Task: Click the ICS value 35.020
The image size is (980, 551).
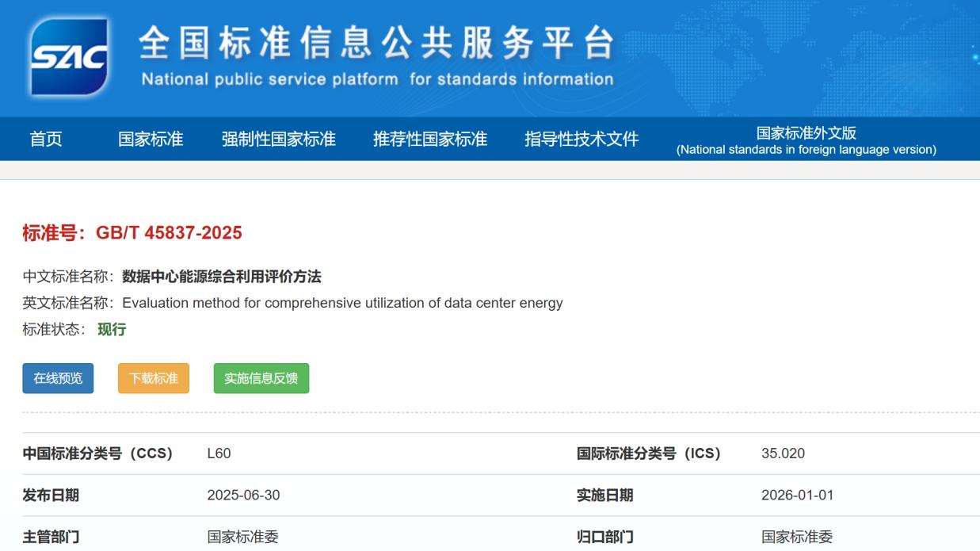Action: pyautogui.click(x=783, y=453)
